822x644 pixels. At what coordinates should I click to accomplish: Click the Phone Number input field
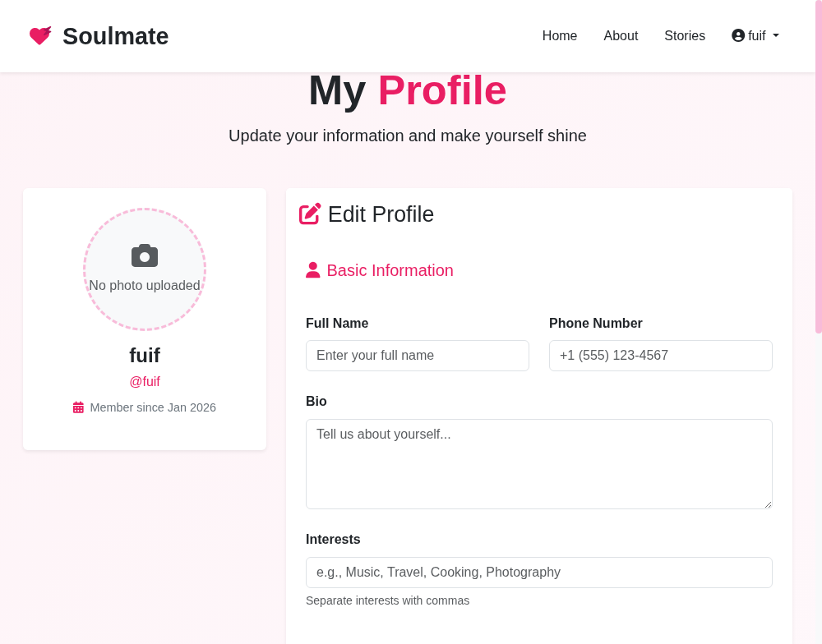(661, 355)
